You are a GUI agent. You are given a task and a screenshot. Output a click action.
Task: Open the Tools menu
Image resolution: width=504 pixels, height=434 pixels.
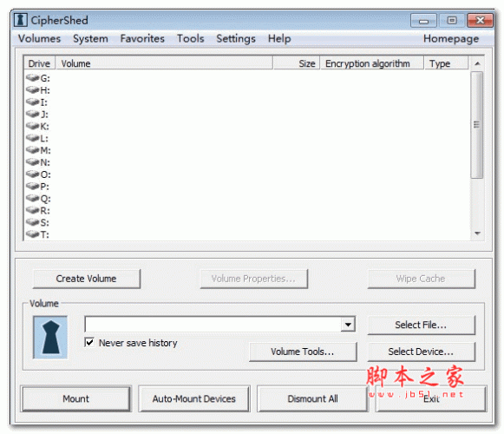pyautogui.click(x=191, y=38)
